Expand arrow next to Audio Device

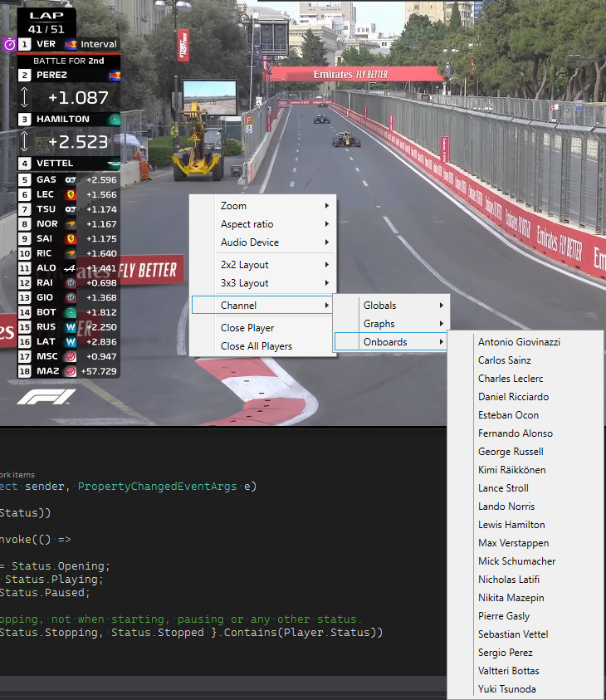(327, 242)
